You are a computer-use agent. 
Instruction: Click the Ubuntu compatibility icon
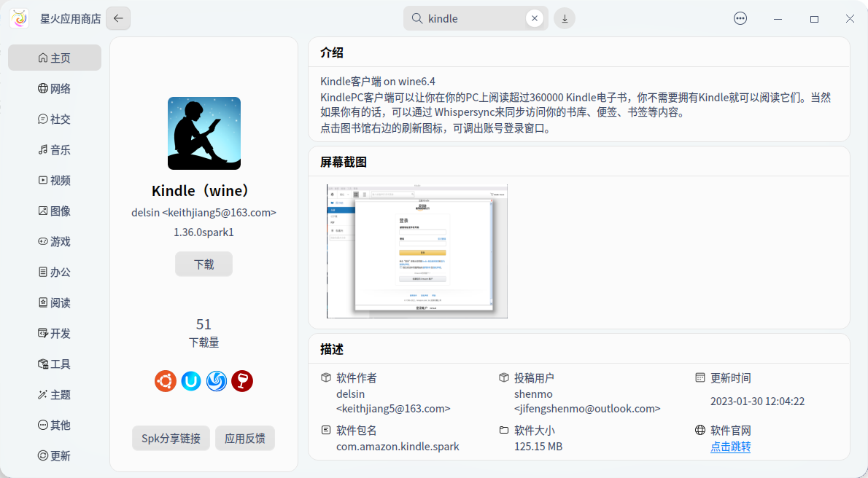pos(166,380)
